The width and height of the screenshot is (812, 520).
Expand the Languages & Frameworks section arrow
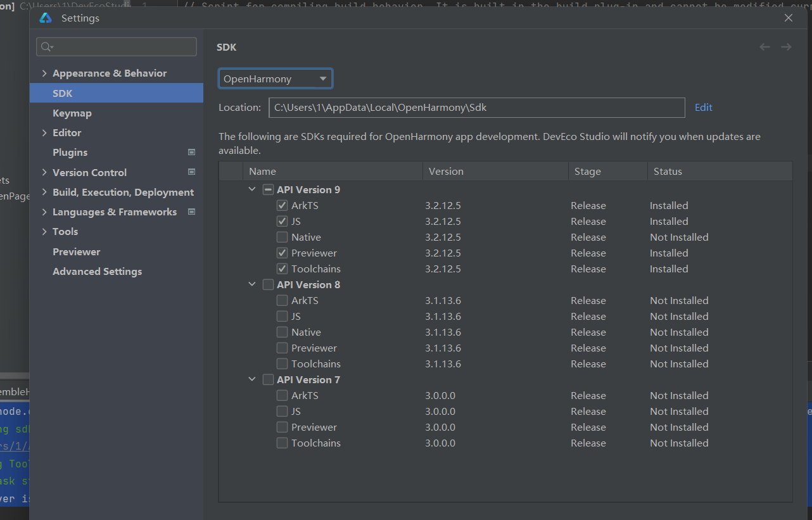tap(44, 212)
